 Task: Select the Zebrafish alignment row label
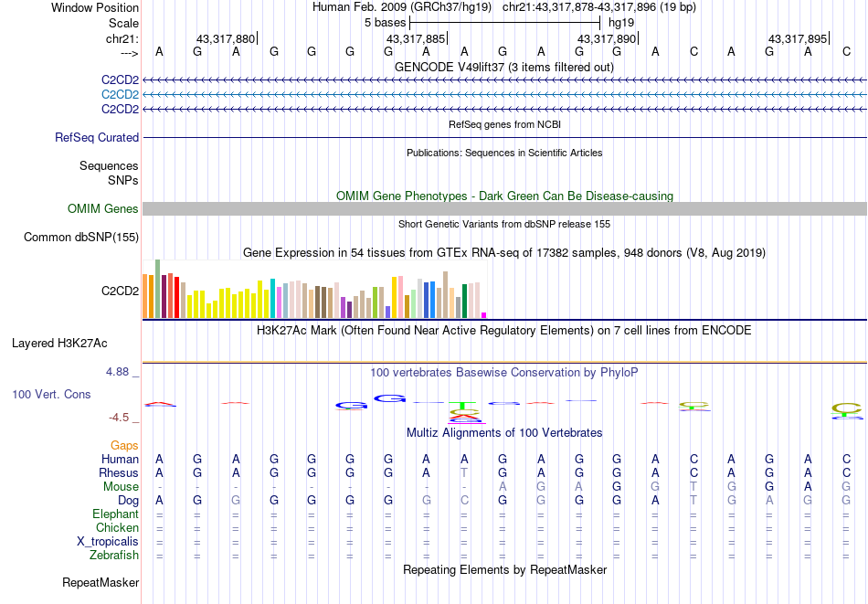(x=114, y=555)
